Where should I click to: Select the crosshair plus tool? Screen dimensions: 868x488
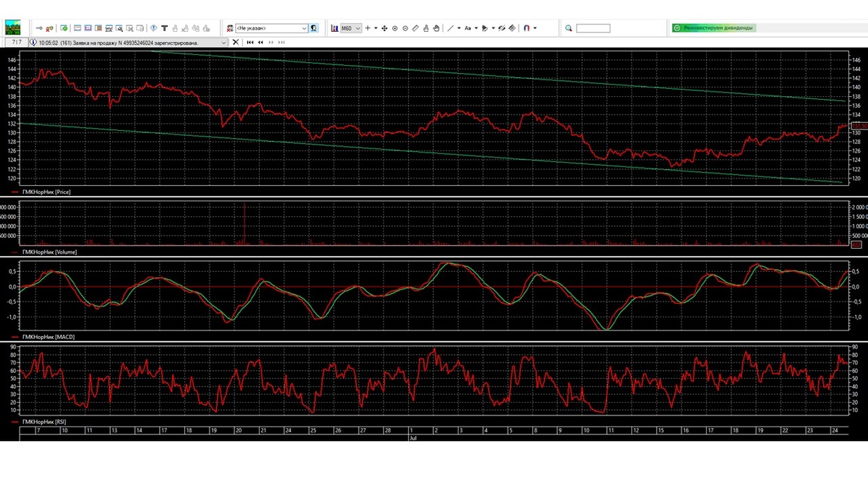coord(367,28)
